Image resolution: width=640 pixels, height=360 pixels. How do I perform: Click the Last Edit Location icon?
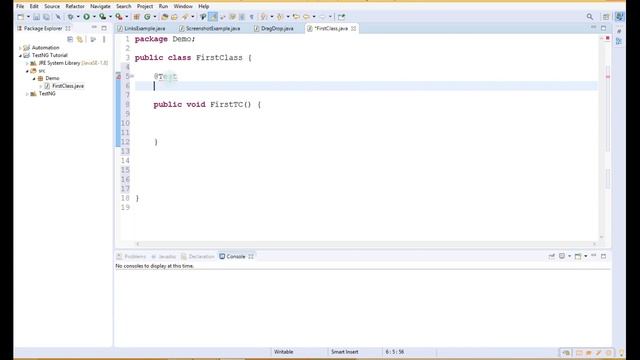pyautogui.click(x=296, y=17)
